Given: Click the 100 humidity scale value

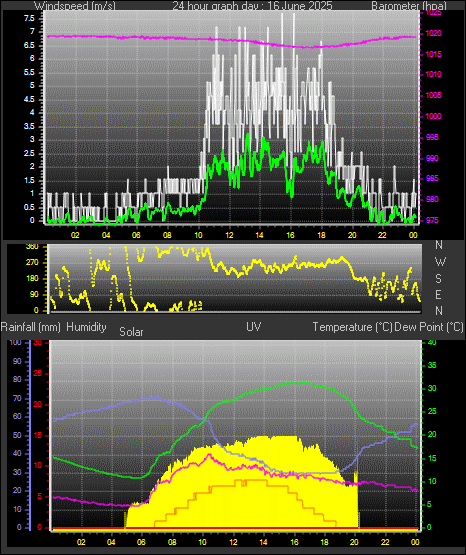Looking at the screenshot, I should coord(16,343).
